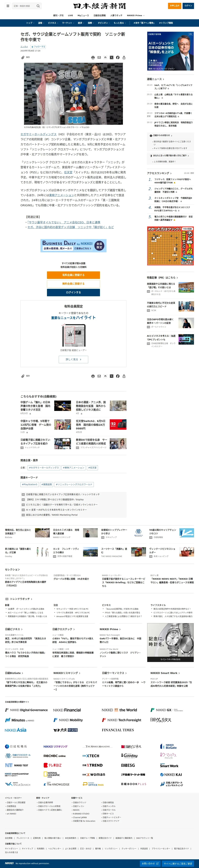Open the 東映アニメーション link in article body
This screenshot has width=199, height=868.
[x=62, y=195]
